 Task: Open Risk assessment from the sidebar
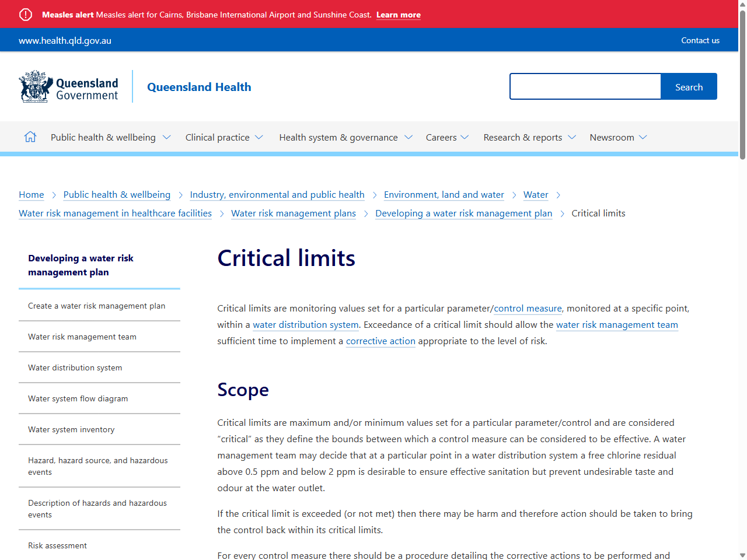[x=57, y=545]
